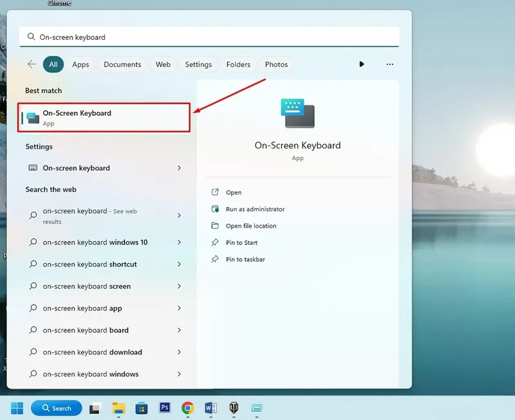Click 'on-screen keyboard screen' suggestion text
The image size is (515, 420).
[x=87, y=286]
